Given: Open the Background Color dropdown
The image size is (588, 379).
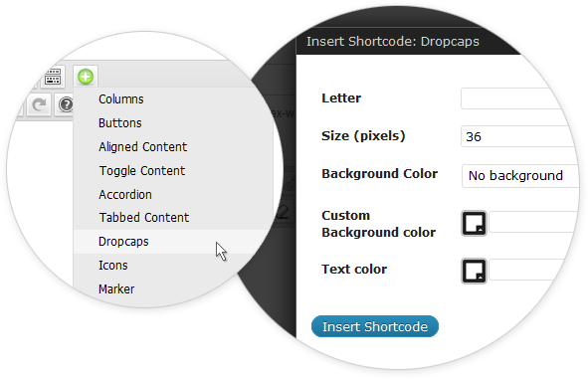Looking at the screenshot, I should (521, 175).
